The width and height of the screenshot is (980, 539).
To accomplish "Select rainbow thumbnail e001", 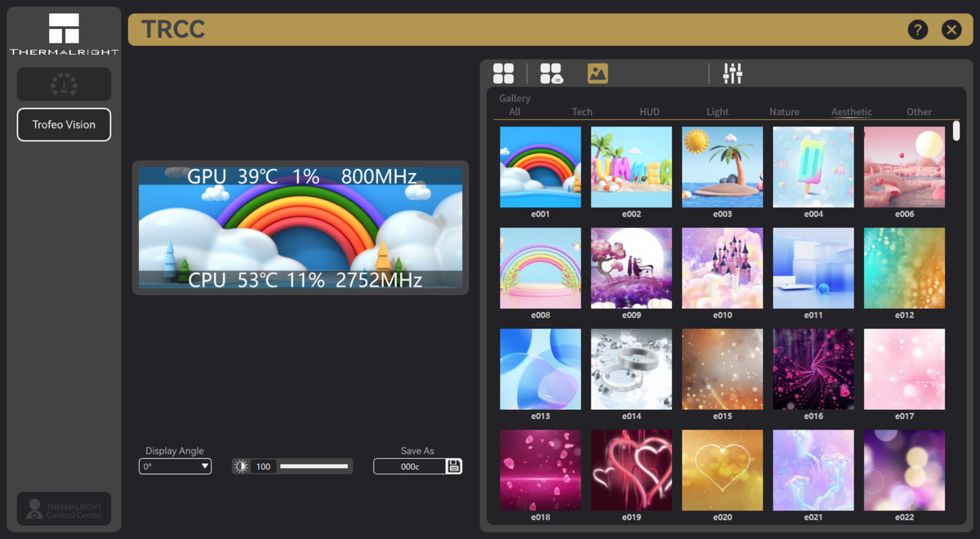I will point(541,167).
